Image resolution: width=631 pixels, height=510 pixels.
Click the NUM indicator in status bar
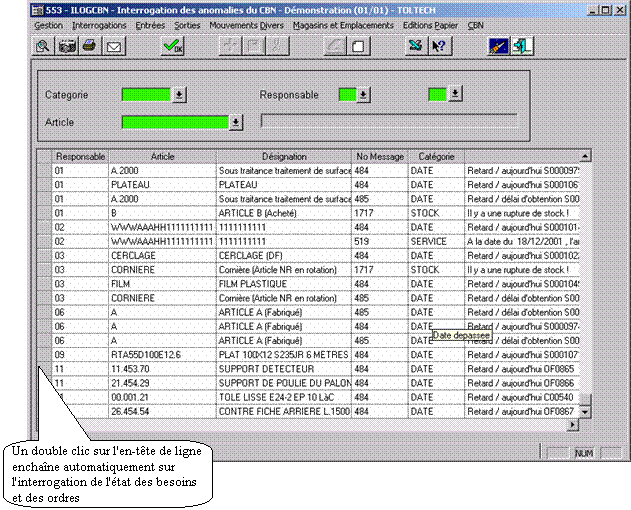pos(584,453)
